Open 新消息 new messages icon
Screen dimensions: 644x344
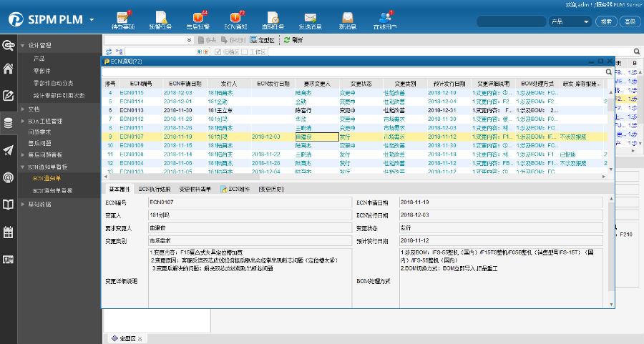(347, 18)
